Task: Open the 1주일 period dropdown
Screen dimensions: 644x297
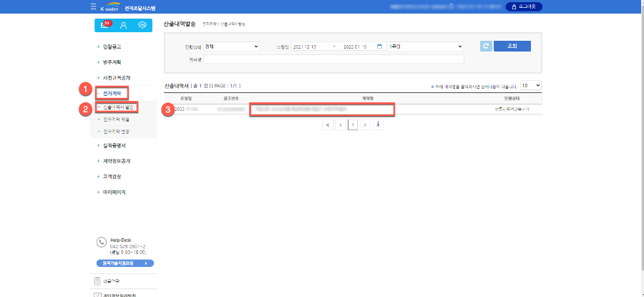Action: [425, 47]
